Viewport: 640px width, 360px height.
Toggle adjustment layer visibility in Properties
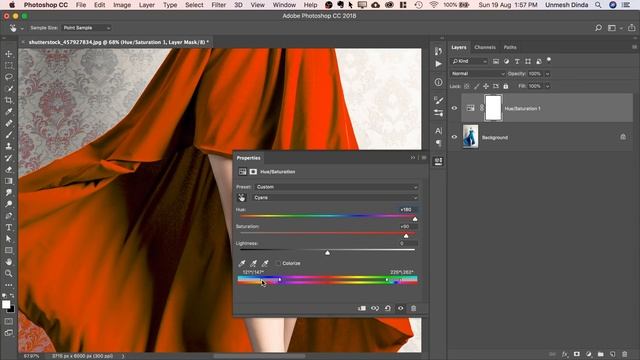pyautogui.click(x=400, y=308)
